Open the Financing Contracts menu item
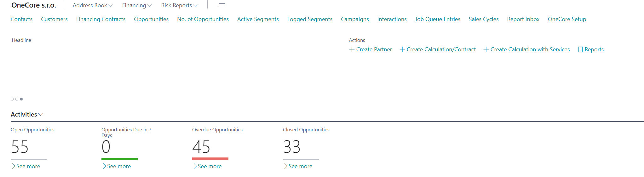This screenshot has width=644, height=177. click(101, 19)
